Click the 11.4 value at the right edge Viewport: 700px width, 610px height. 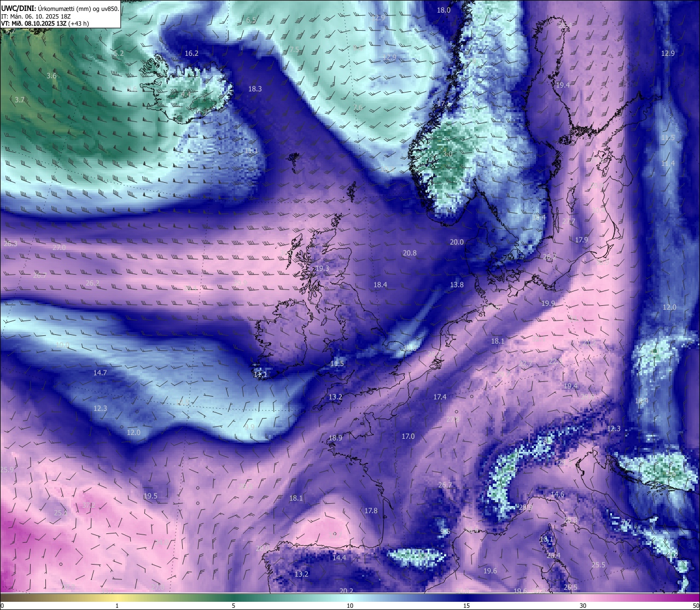tap(668, 163)
